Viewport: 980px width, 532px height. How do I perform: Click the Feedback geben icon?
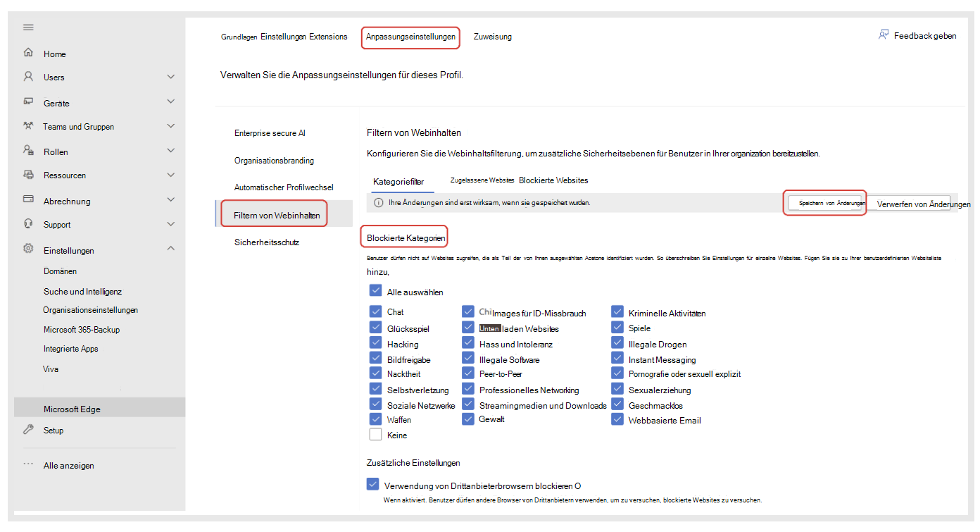click(883, 34)
